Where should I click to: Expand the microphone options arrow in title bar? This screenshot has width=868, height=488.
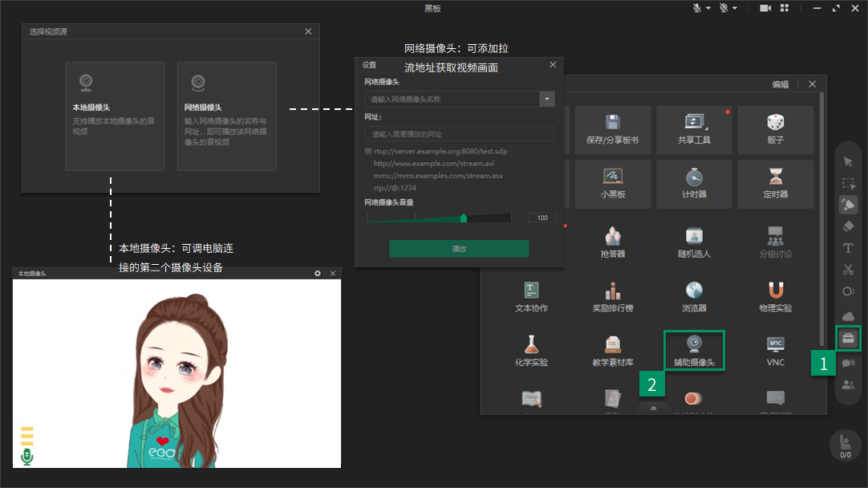click(x=708, y=8)
